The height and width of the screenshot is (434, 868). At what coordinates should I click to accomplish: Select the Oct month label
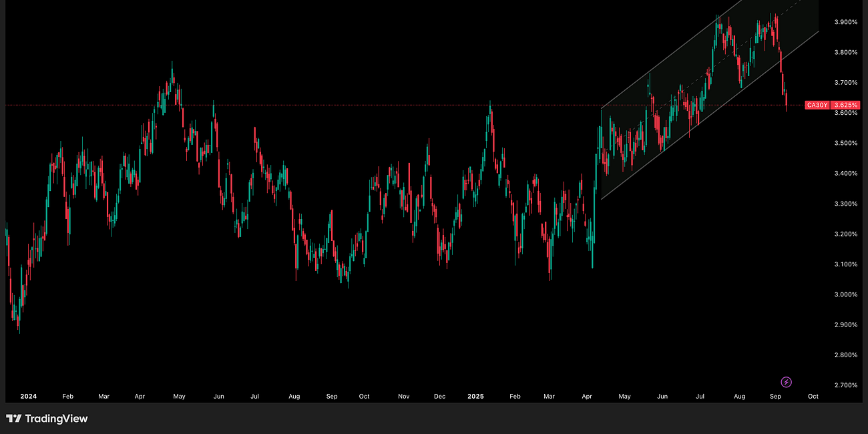pyautogui.click(x=813, y=396)
